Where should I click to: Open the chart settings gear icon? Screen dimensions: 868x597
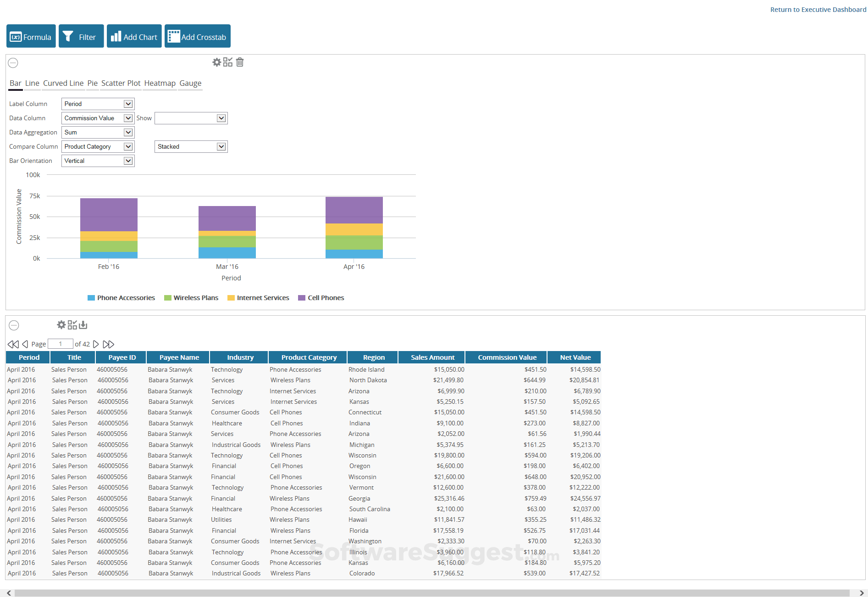[x=216, y=62]
